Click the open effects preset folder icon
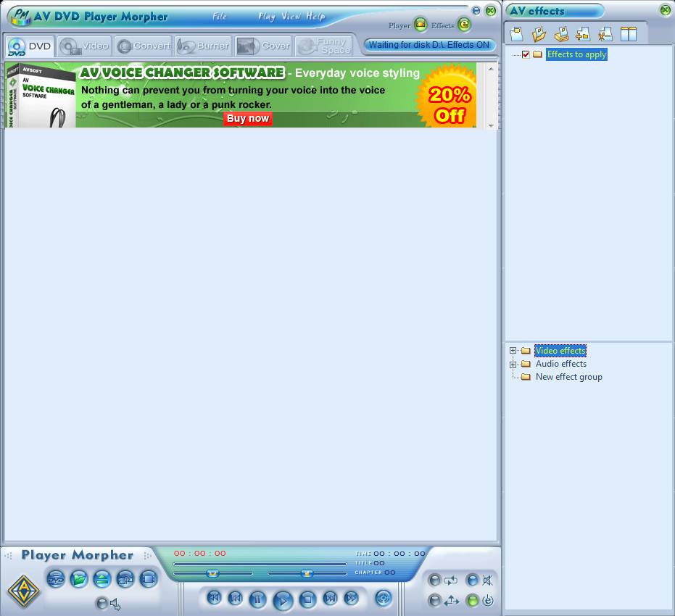 (539, 33)
